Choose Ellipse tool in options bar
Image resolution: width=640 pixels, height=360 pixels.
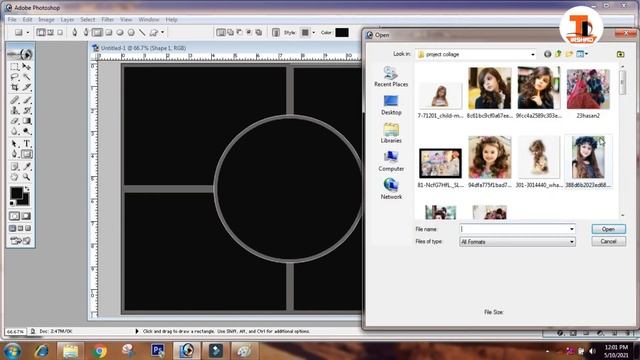point(120,32)
